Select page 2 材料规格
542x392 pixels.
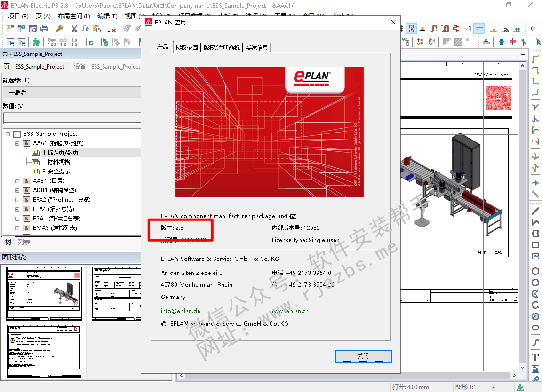56,162
